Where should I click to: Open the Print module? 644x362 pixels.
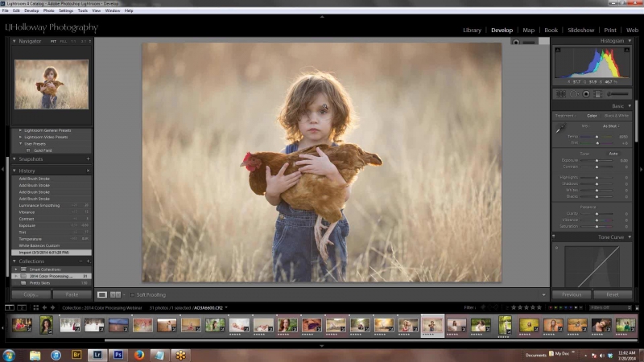[610, 30]
